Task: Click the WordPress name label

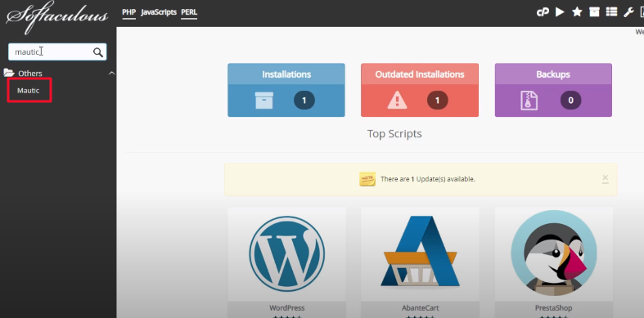Action: (286, 307)
